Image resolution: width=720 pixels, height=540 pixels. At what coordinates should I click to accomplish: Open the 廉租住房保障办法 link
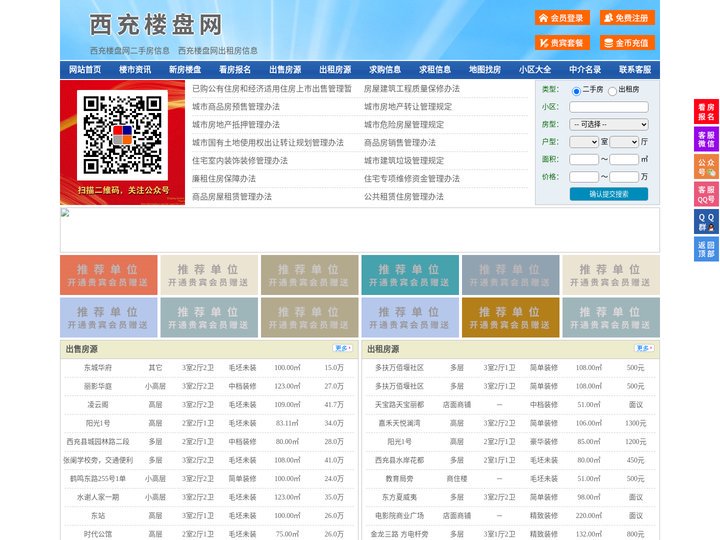(x=224, y=179)
